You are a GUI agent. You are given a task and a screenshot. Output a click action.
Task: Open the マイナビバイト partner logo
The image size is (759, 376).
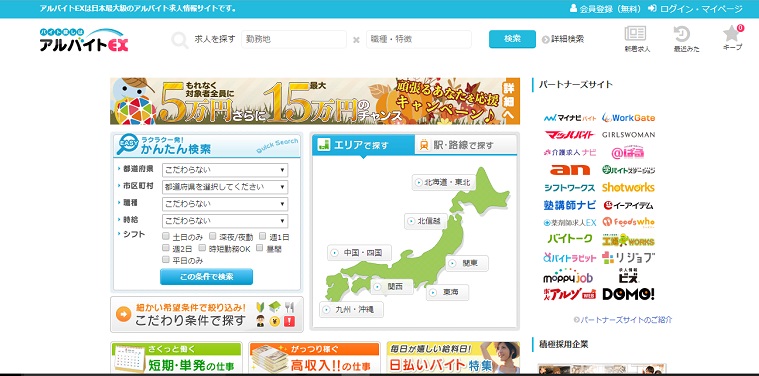[570, 118]
